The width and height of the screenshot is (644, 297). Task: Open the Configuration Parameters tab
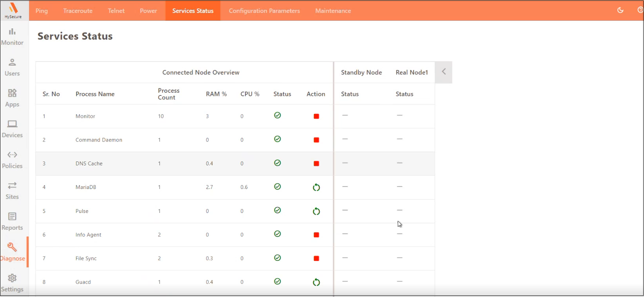click(264, 11)
